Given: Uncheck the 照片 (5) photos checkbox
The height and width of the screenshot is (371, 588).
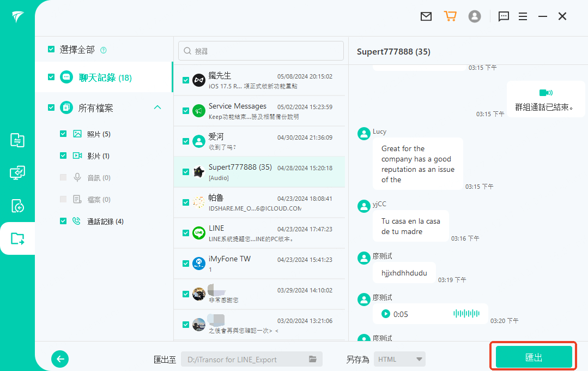Looking at the screenshot, I should tap(63, 133).
